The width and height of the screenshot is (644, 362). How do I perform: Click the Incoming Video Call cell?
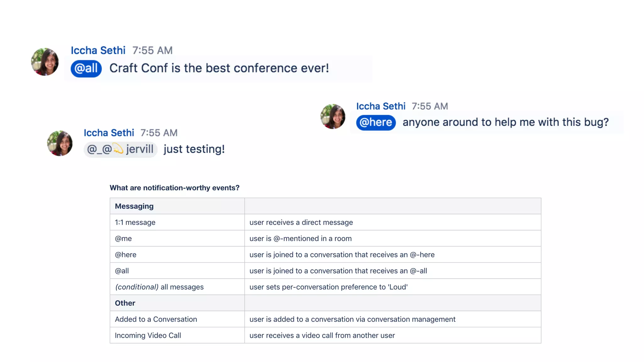pos(148,335)
